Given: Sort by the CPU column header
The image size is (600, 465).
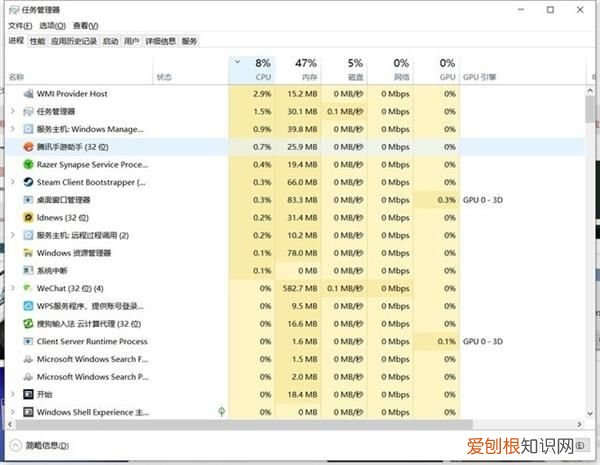Looking at the screenshot, I should click(251, 70).
